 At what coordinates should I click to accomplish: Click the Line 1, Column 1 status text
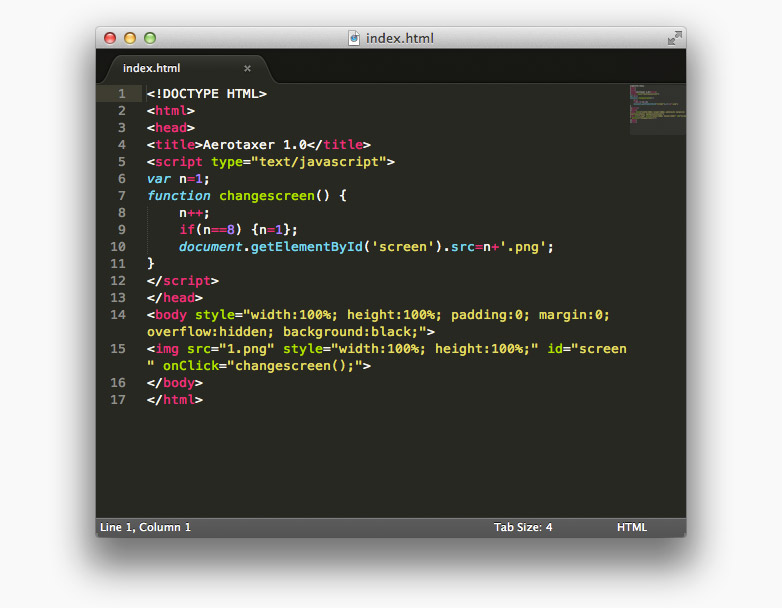(x=145, y=527)
